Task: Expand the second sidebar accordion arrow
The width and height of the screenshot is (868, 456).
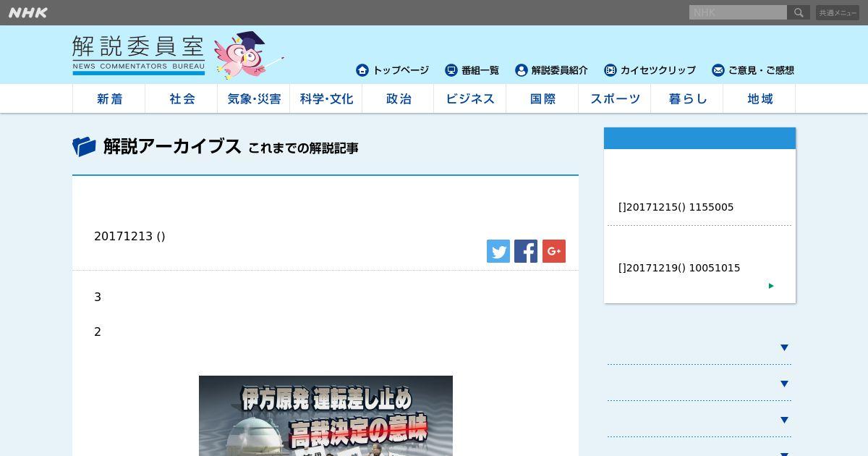Action: pos(784,384)
